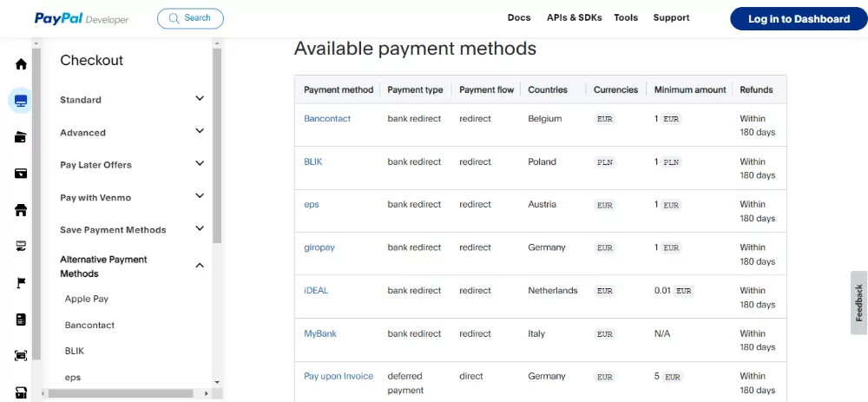
Task: Open the storefront icon in sidebar
Action: tap(21, 210)
